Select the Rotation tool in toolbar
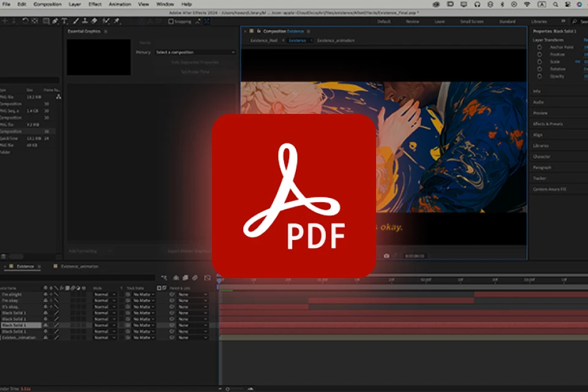588x392 pixels. (x=25, y=21)
